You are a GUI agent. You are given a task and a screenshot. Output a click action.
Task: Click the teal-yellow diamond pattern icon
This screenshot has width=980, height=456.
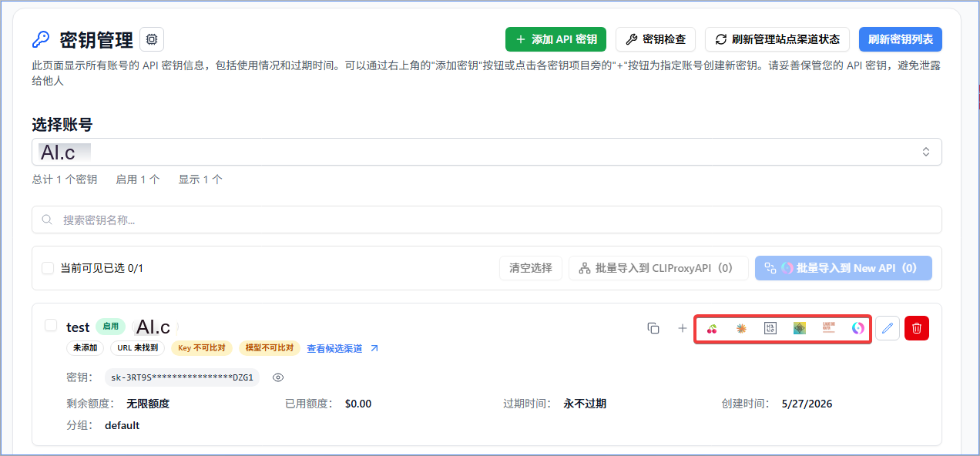tap(800, 328)
